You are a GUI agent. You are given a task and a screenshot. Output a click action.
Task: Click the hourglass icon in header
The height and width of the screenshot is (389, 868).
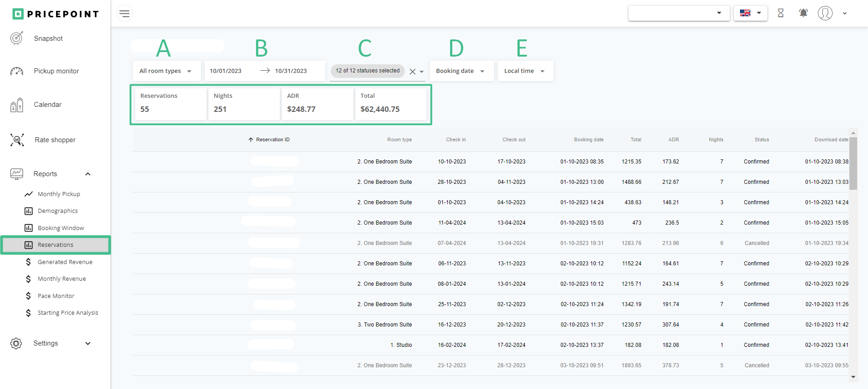click(781, 13)
